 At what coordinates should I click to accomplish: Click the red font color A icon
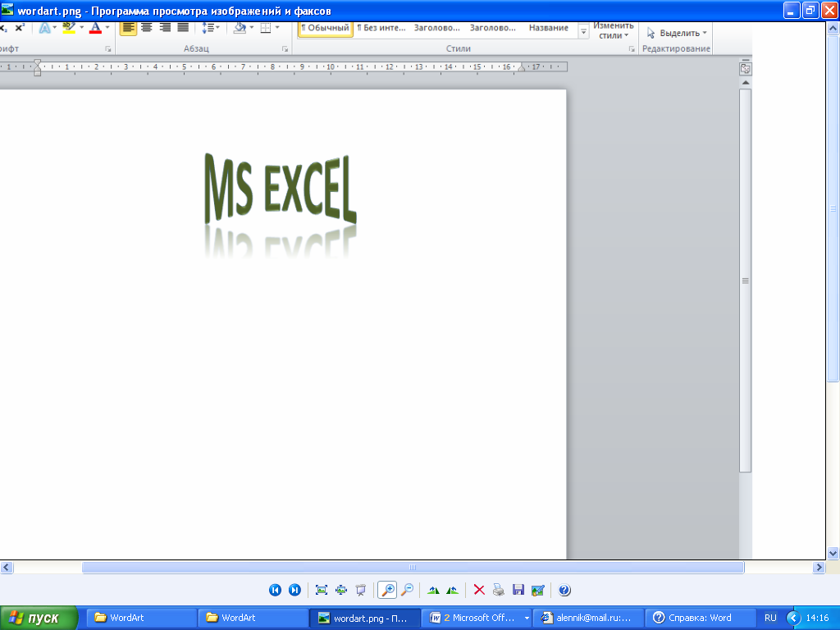click(95, 28)
